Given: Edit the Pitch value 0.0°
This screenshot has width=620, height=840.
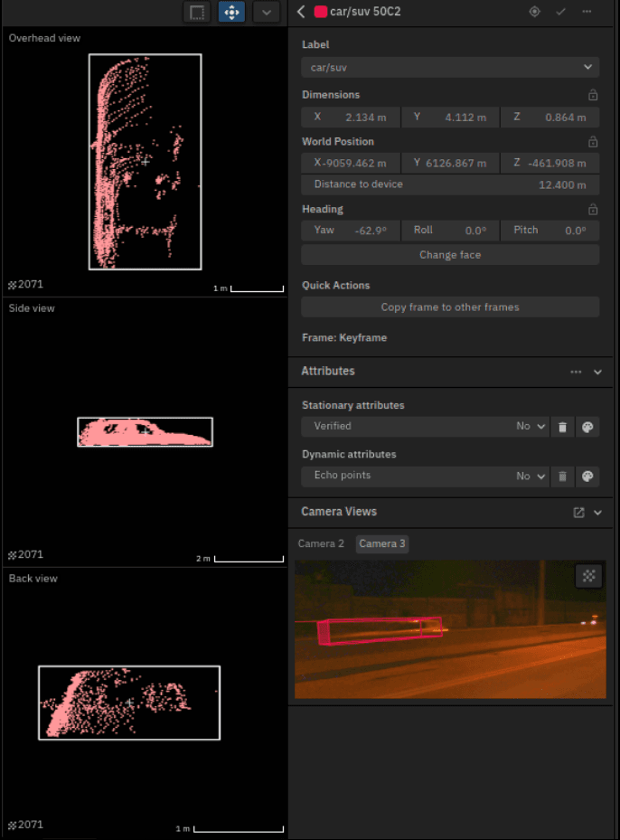Looking at the screenshot, I should coord(550,231).
